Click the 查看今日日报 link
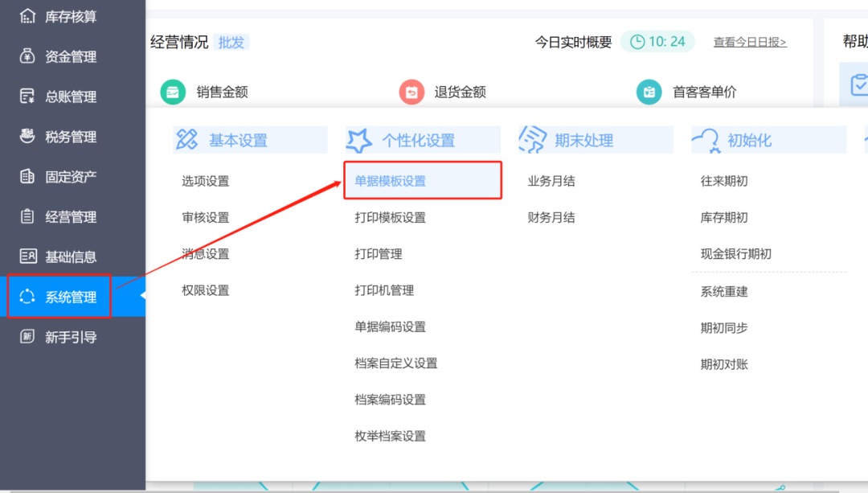The image size is (868, 493). click(x=750, y=42)
